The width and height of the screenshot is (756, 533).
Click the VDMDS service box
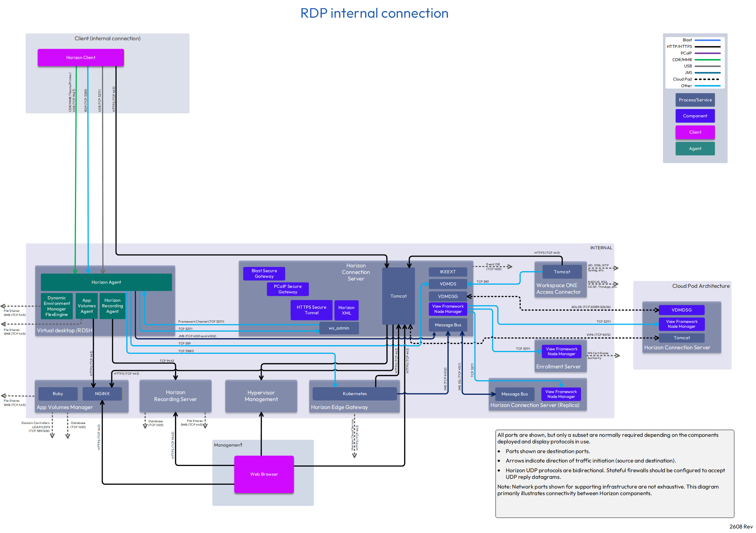click(448, 284)
